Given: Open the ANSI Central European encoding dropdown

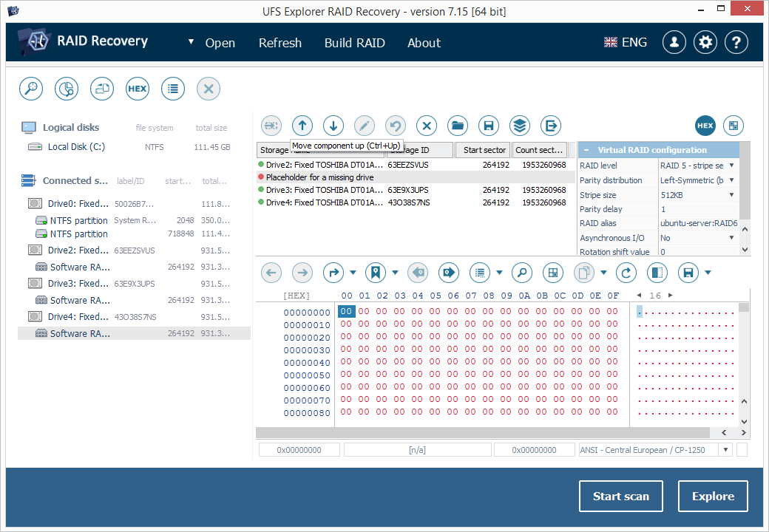Looking at the screenshot, I should point(726,450).
